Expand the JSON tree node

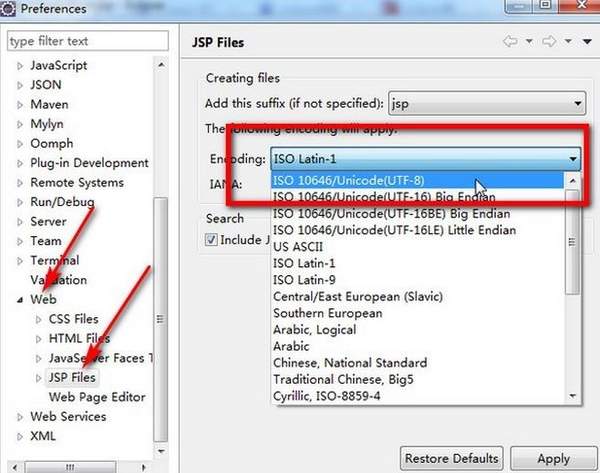click(20, 85)
